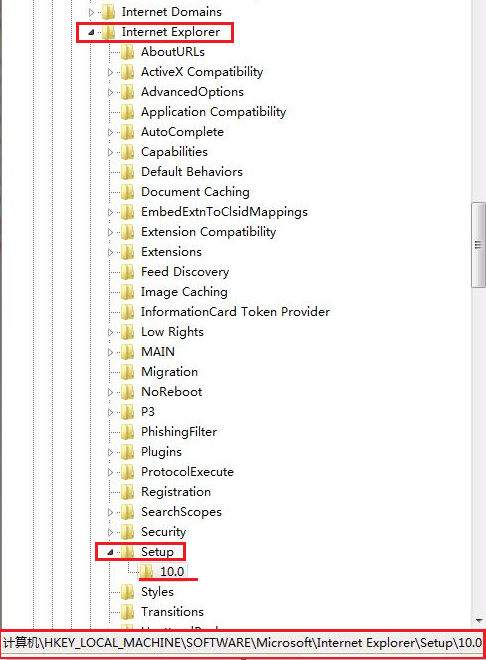Expand the ProtocolExecute key
Image resolution: width=486 pixels, height=660 pixels.
point(110,472)
